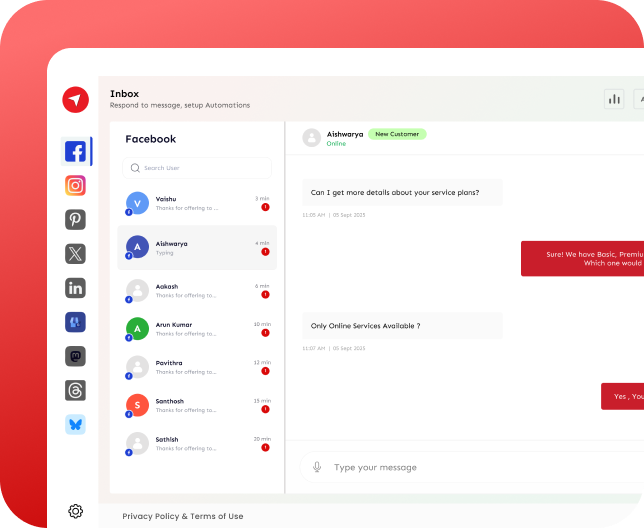Click the red paper-plane logo icon

(75, 99)
